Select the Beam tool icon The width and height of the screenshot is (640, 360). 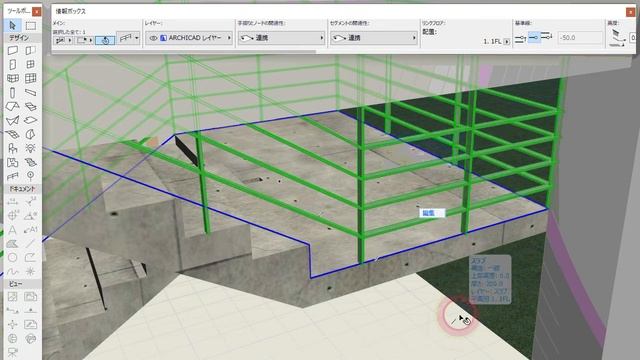pyautogui.click(x=31, y=92)
